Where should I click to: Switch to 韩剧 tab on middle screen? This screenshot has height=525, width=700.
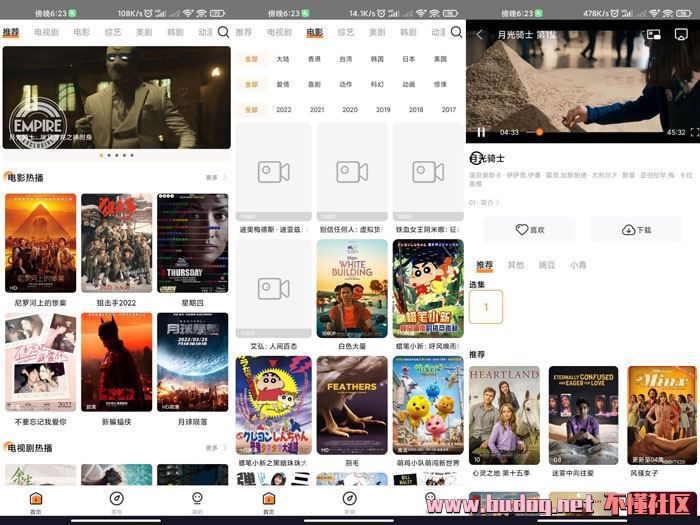click(408, 32)
